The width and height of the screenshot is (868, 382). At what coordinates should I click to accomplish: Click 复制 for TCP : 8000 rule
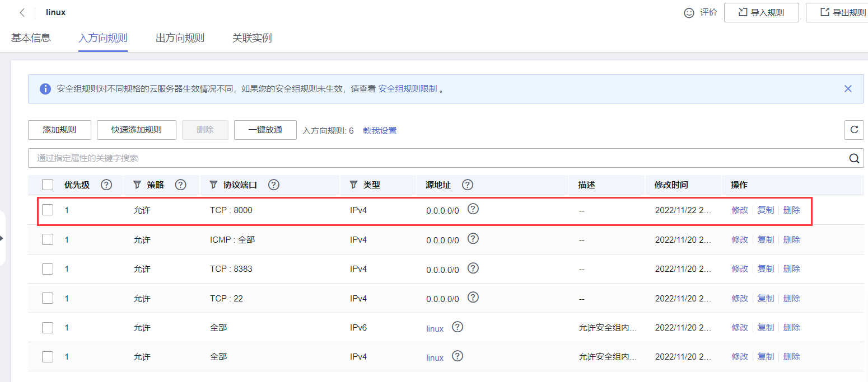point(766,210)
